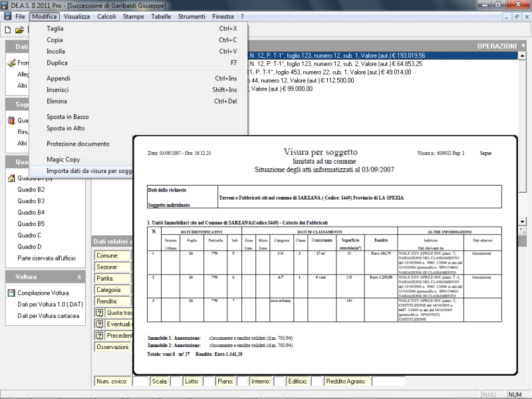The height and width of the screenshot is (399, 532).
Task: Open the Calcoli menu
Action: pos(106,16)
